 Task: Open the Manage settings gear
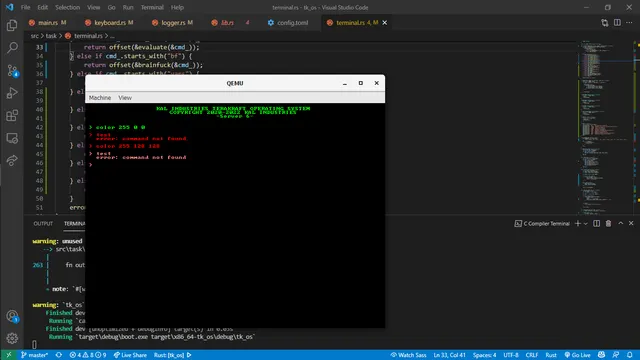12,338
